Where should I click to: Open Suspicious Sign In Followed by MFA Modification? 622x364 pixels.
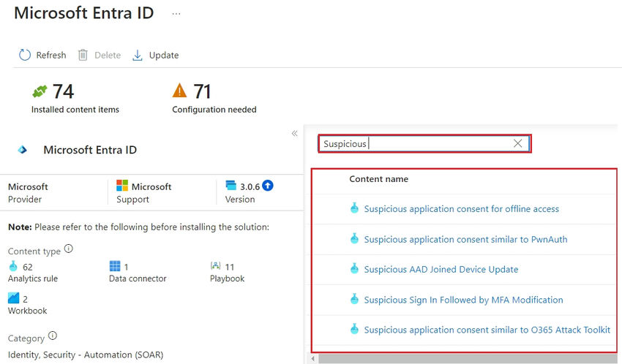coord(463,300)
